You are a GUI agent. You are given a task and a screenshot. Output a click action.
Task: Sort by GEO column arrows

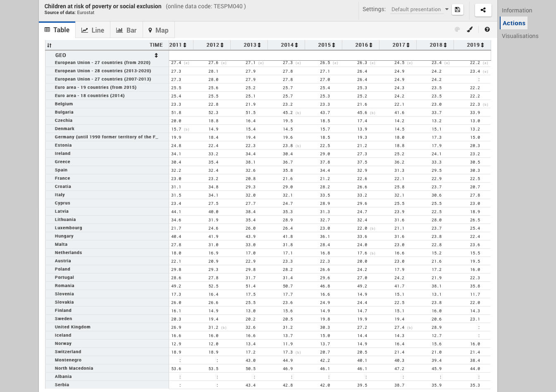(156, 55)
